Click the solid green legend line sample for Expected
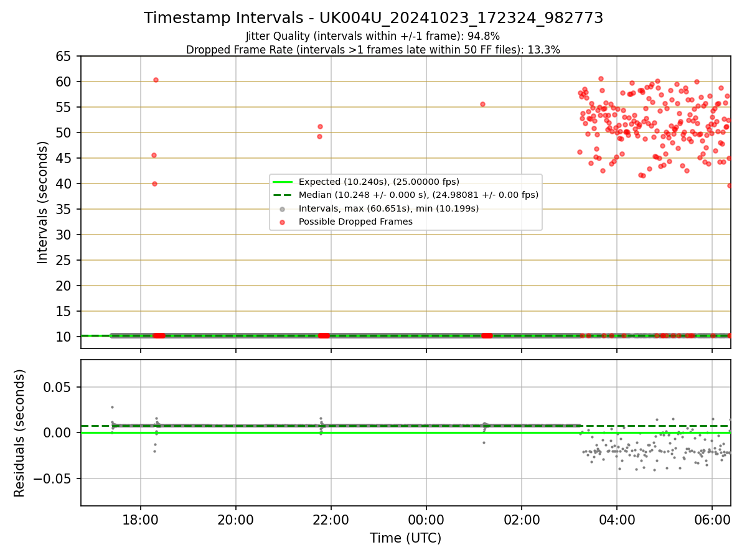Viewport: 747px width, 560px height. click(283, 182)
